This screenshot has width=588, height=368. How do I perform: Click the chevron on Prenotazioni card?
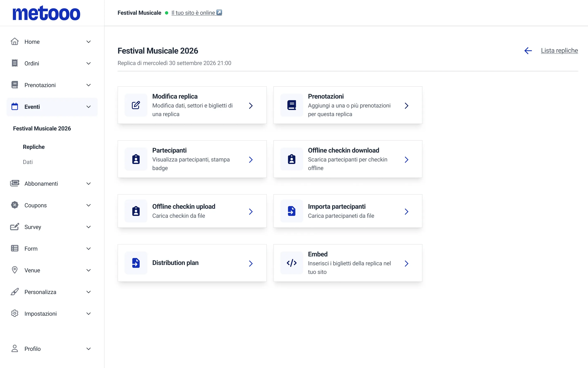tap(406, 106)
